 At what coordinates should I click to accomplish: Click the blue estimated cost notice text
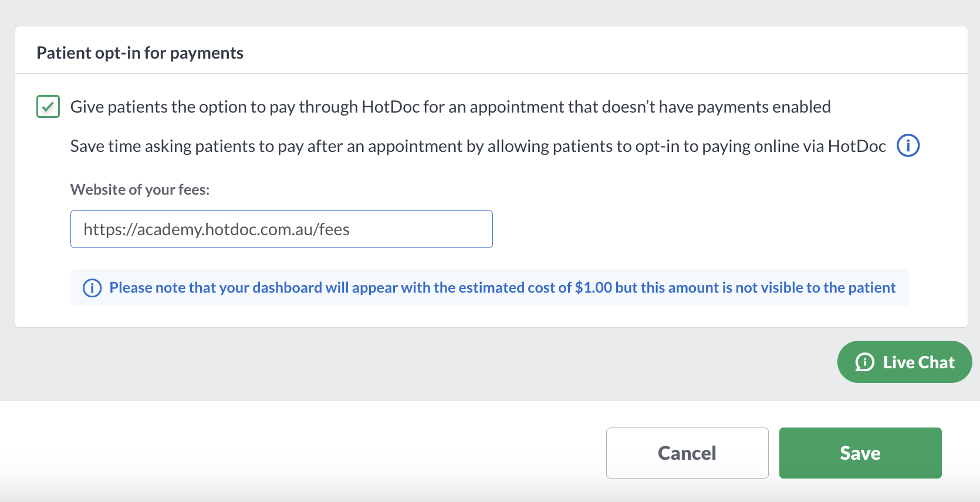pos(502,287)
